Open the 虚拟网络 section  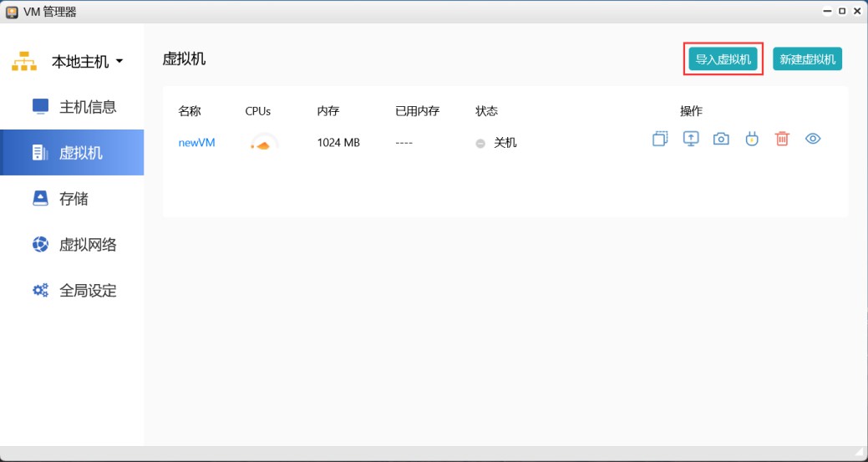(x=87, y=245)
